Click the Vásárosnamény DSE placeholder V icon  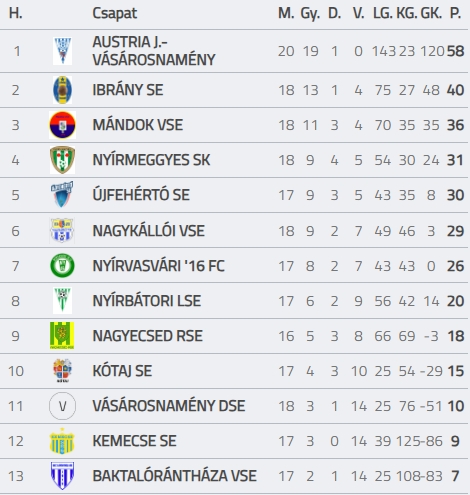(x=62, y=406)
